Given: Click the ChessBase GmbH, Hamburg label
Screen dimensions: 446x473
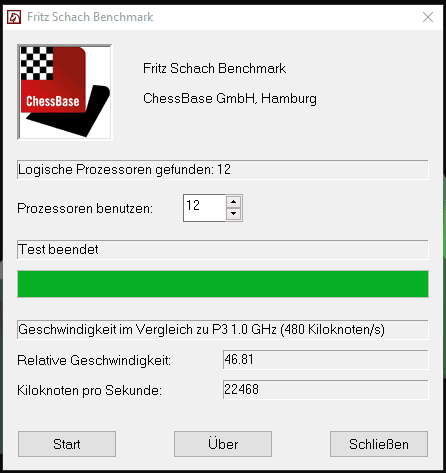Looking at the screenshot, I should (230, 99).
